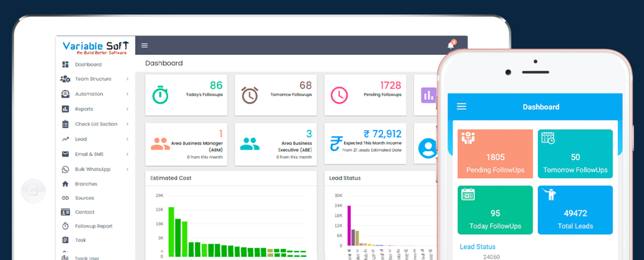The image size is (644, 260).
Task: Expand Reports submenu arrow
Action: click(x=128, y=109)
